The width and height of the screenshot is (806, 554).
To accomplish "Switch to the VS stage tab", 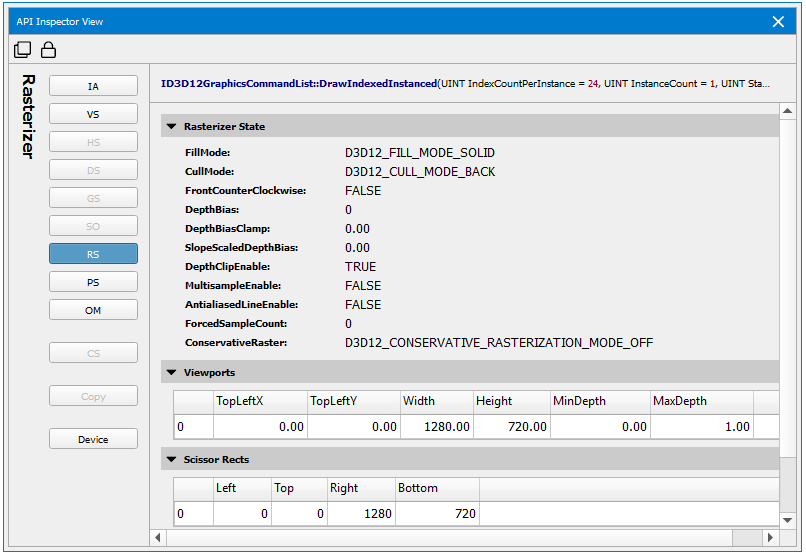I will point(93,114).
